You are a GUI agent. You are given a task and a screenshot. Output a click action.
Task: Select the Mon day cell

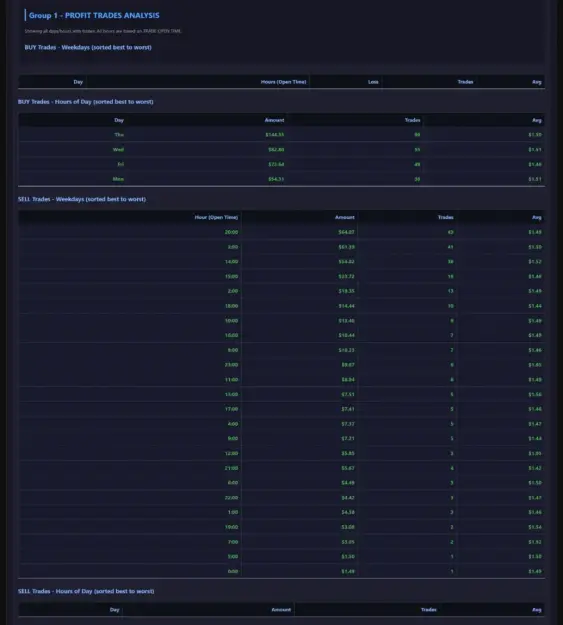tap(118, 179)
